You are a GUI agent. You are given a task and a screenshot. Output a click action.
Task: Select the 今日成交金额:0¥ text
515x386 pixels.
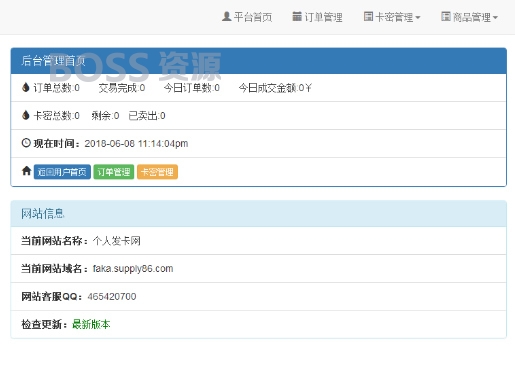point(275,88)
